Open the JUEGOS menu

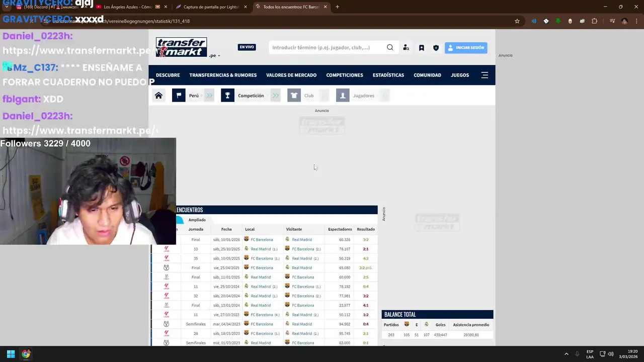click(x=460, y=75)
